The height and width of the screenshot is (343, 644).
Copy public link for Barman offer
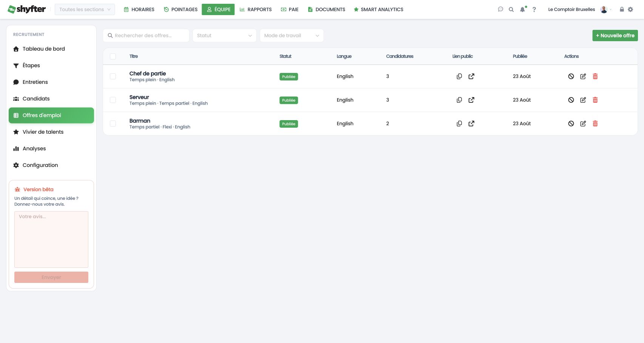[x=459, y=124]
